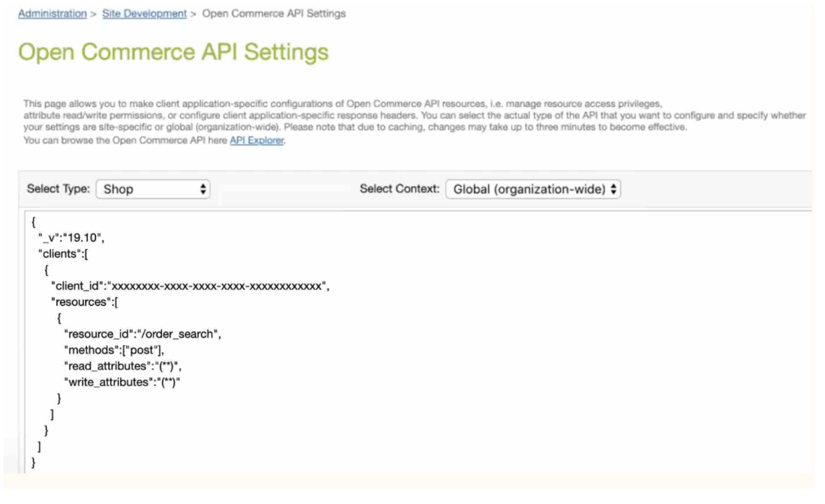Click the Open Commerce API Settings heading
825x504 pixels.
point(173,52)
